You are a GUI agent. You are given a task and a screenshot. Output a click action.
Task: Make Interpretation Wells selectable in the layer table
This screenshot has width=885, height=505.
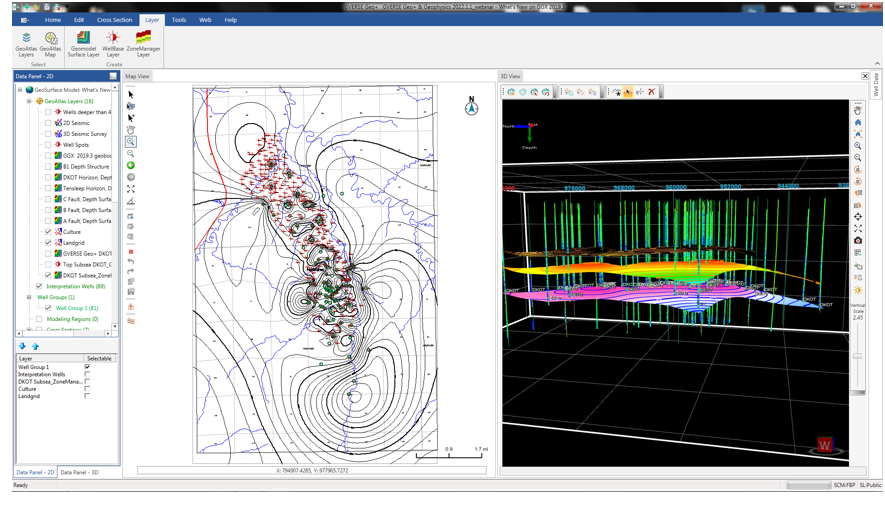87,374
